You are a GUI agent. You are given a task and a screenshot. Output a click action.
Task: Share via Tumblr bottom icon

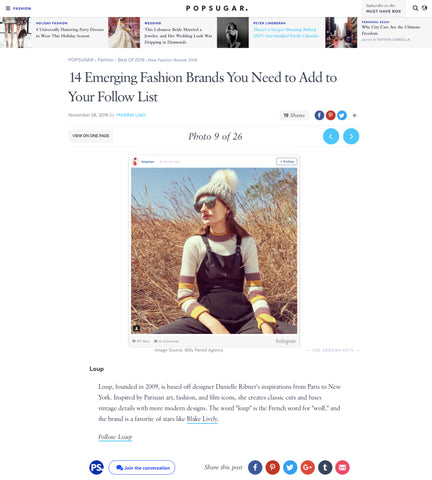tap(325, 467)
